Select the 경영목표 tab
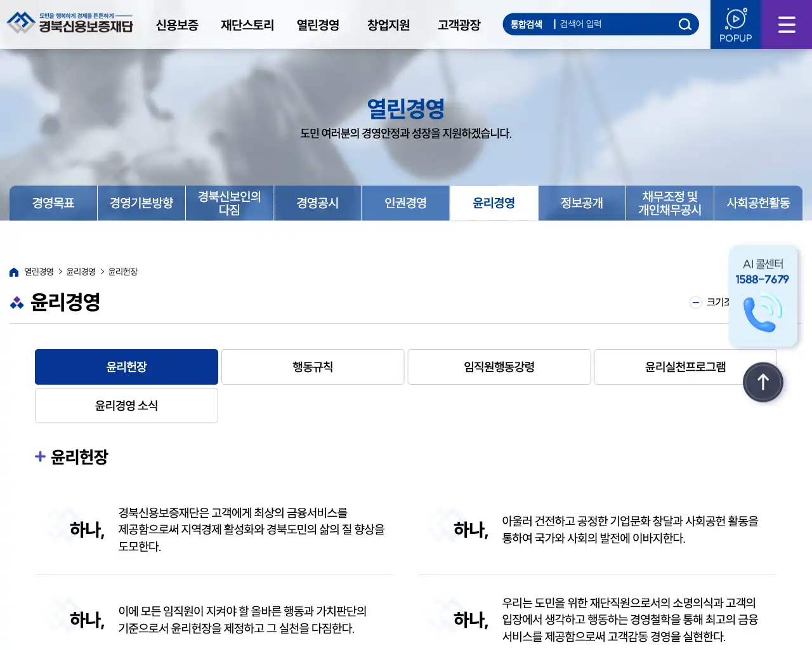This screenshot has width=812, height=650. 53,203
